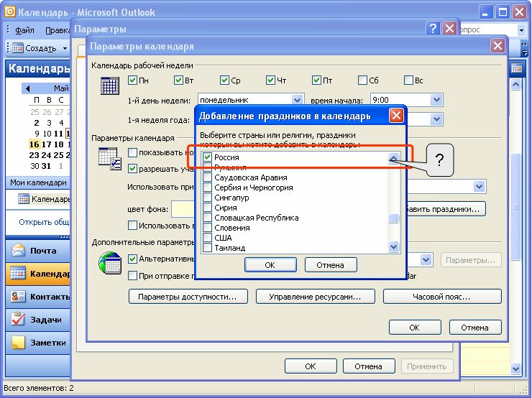Image resolution: width=532 pixels, height=398 pixels.
Task: Open the alternate calendar dropdown near Параметры…
Action: 426,260
